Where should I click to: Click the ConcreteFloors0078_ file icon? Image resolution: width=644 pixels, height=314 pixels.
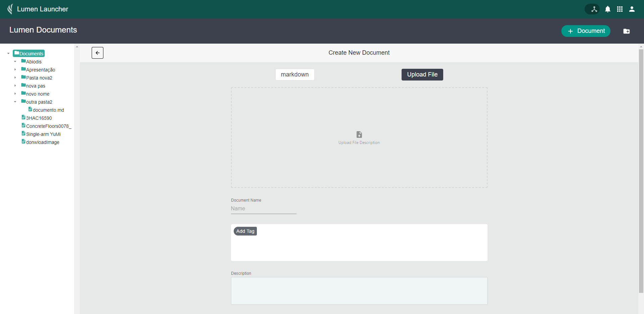point(24,125)
